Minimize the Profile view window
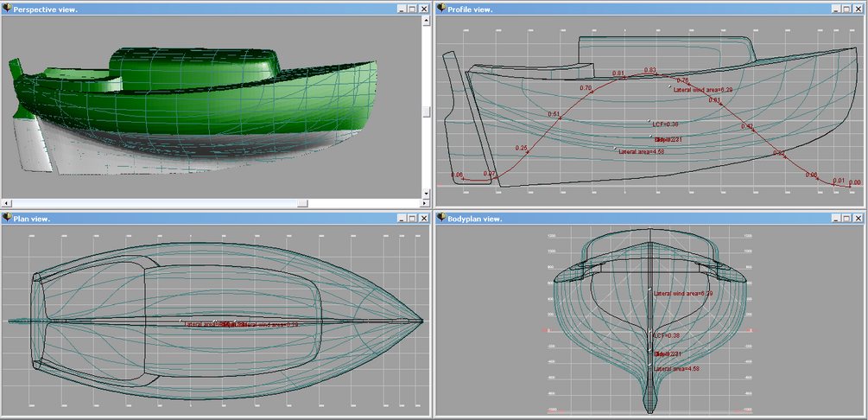The width and height of the screenshot is (868, 420). [836, 9]
